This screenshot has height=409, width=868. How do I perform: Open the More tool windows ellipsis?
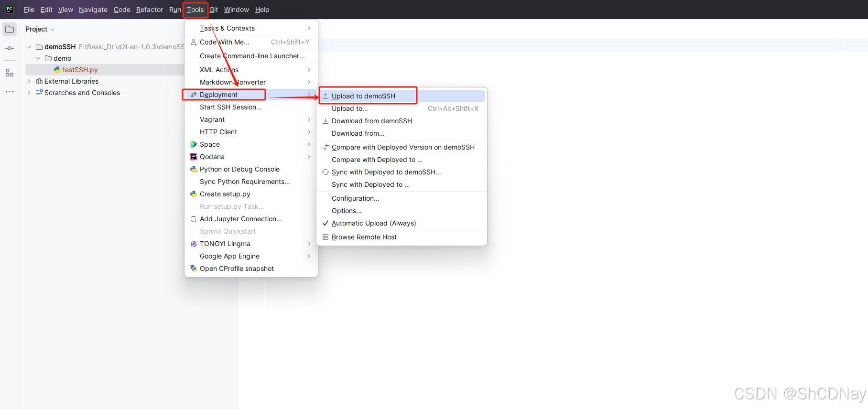coord(10,91)
